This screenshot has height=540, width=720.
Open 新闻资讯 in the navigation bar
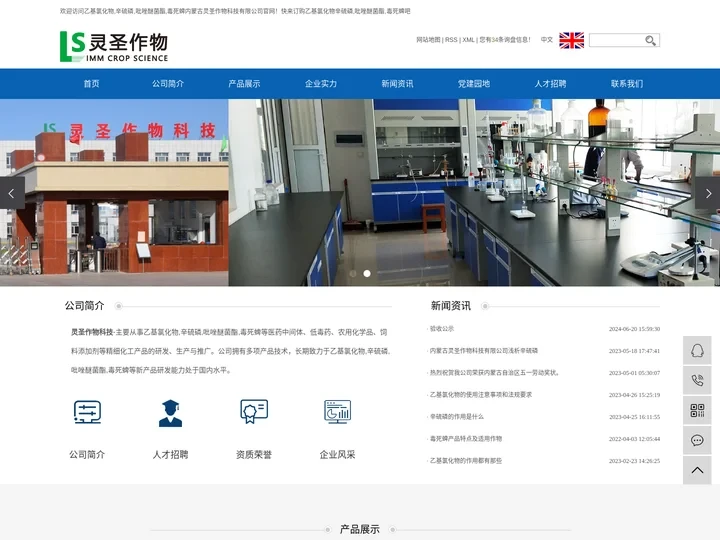(x=397, y=84)
